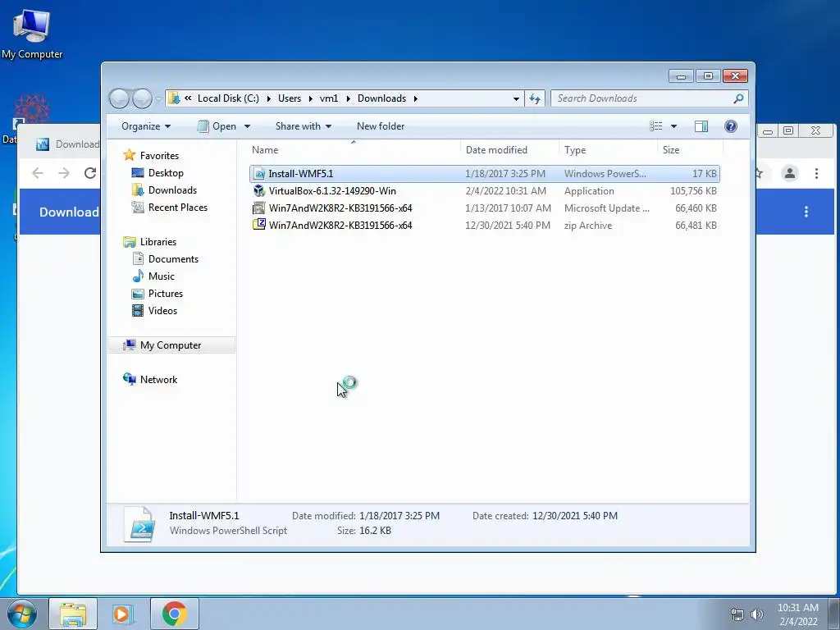Click Chrome's back arrow in background window
Viewport: 840px width, 630px height.
pyautogui.click(x=38, y=173)
